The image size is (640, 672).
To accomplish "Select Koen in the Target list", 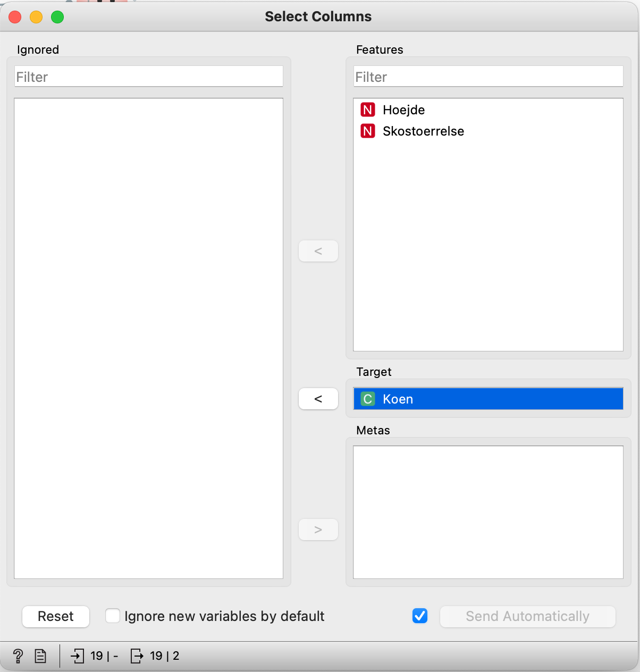I will point(398,399).
